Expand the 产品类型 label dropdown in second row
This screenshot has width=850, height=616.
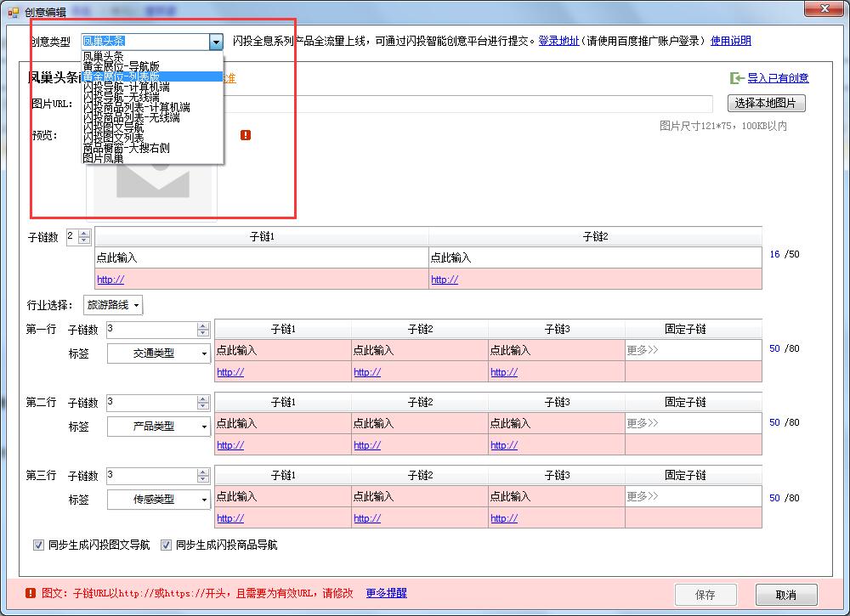(159, 427)
